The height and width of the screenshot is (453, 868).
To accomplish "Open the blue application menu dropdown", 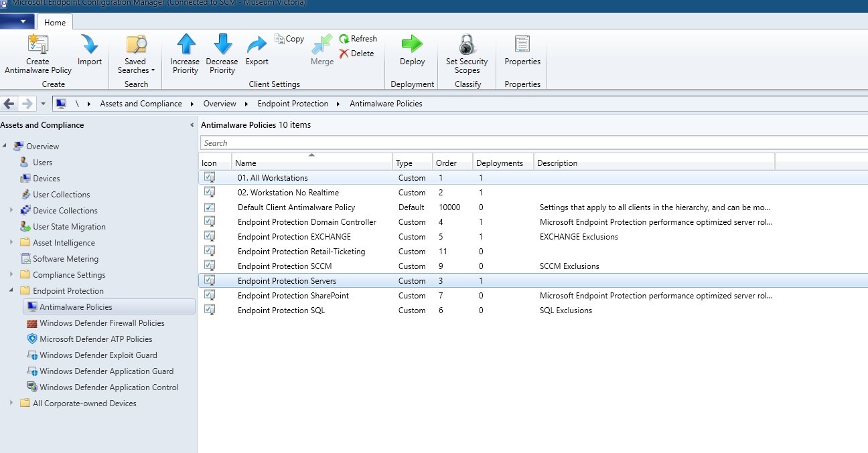I will tap(17, 21).
